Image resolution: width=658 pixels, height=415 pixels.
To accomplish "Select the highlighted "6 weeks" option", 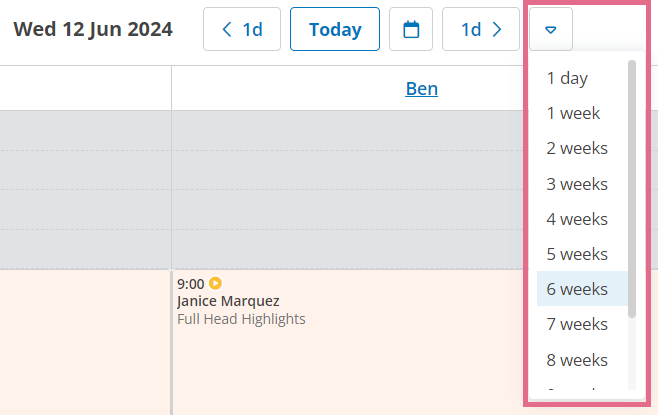I will [582, 289].
